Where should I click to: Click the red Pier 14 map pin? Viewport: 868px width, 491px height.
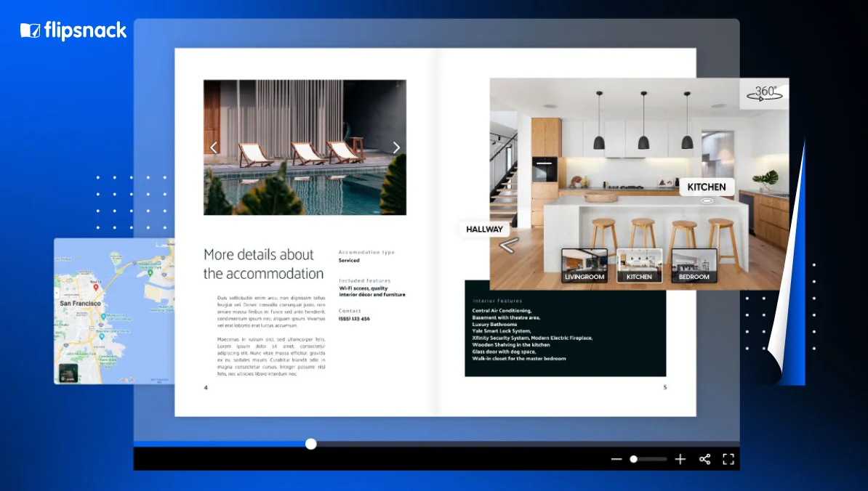click(96, 287)
